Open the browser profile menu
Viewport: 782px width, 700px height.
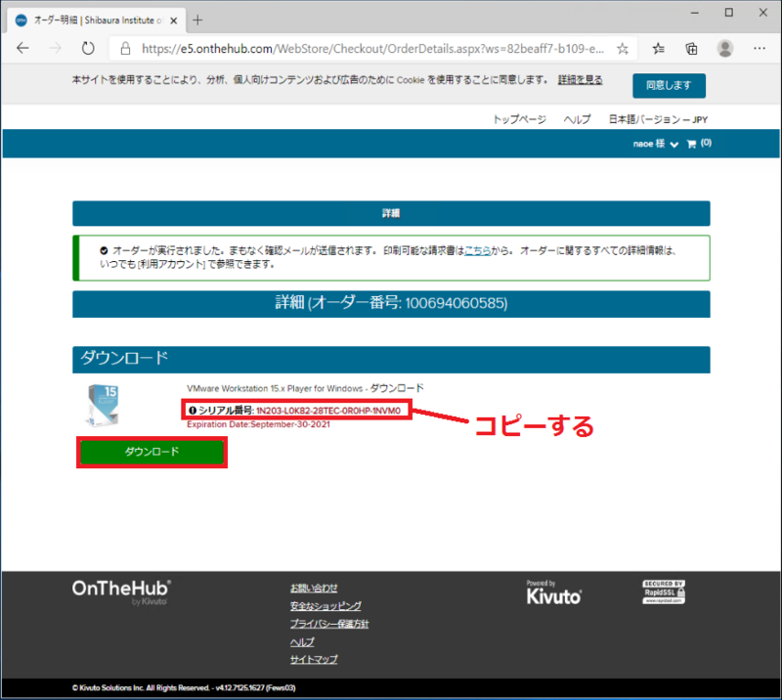[x=725, y=49]
